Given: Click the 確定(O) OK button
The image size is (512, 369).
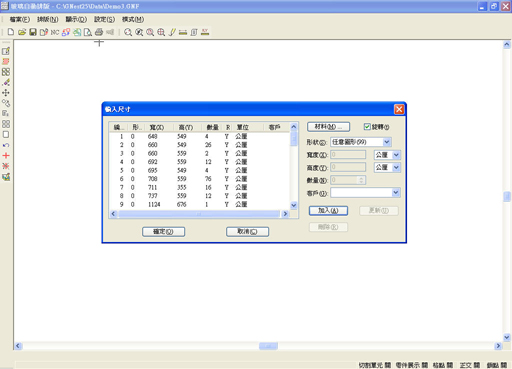Looking at the screenshot, I should click(x=163, y=232).
